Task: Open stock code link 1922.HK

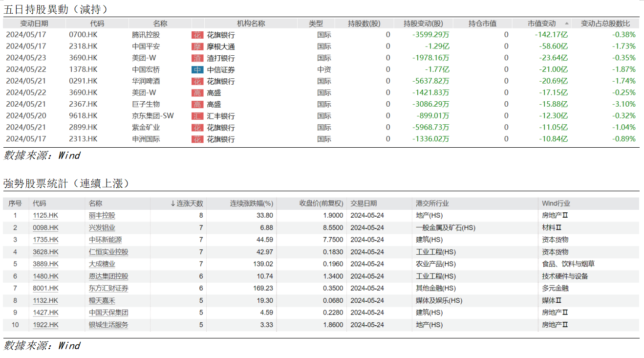Action: pos(45,325)
